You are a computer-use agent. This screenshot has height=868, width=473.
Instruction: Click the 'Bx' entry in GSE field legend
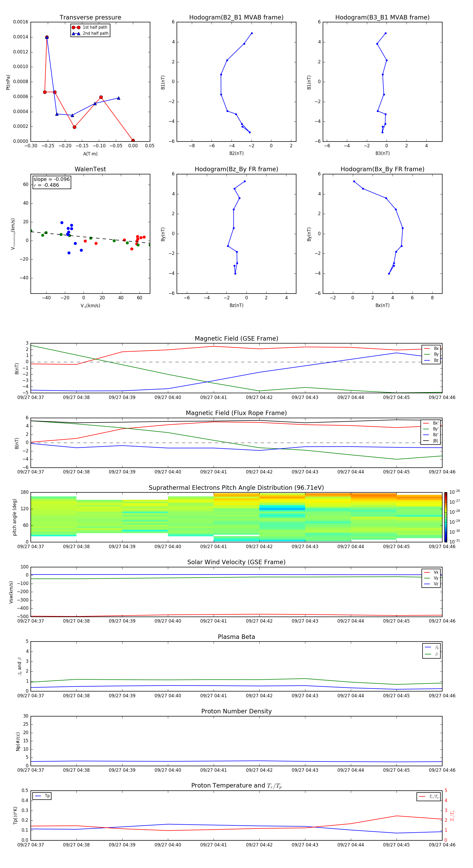(x=431, y=349)
